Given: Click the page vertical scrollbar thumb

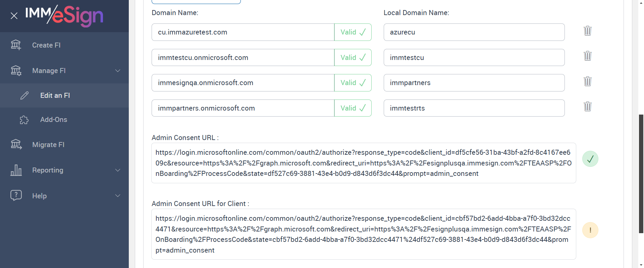Looking at the screenshot, I should coord(641,174).
